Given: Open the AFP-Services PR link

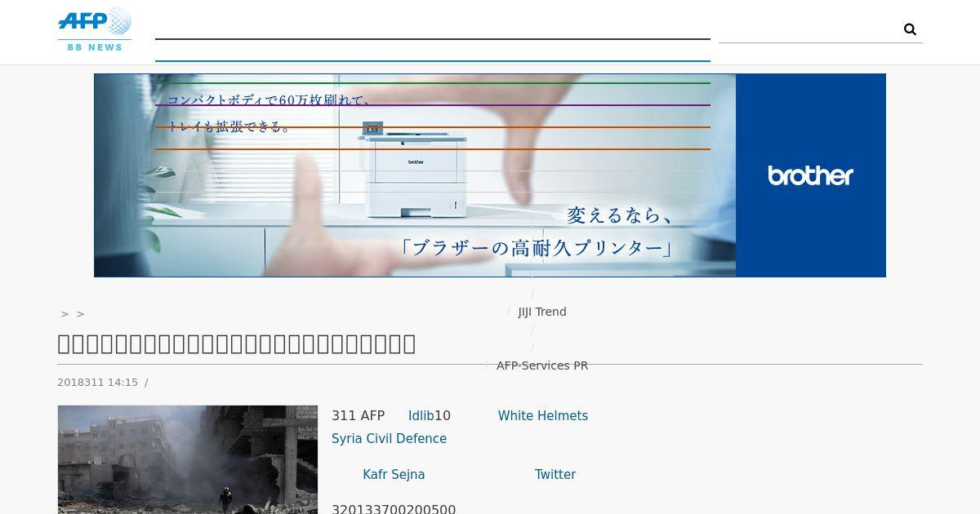Looking at the screenshot, I should pos(542,366).
